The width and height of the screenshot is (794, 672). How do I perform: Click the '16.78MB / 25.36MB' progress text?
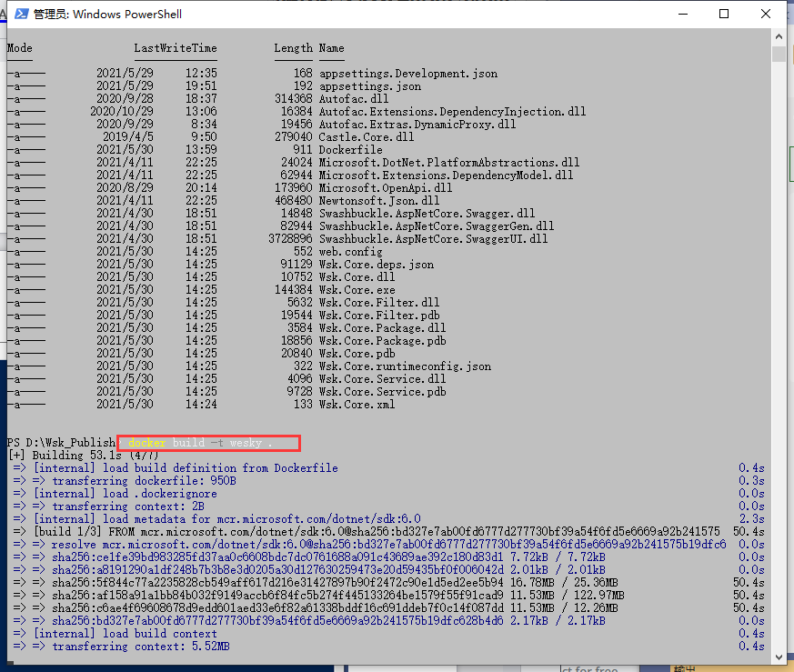click(564, 582)
